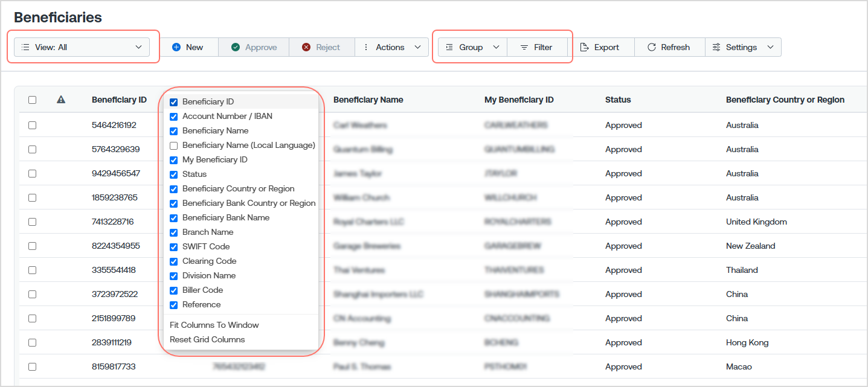Uncheck Account Number / IBAN column option
Screen dimensions: 868x387
174,117
